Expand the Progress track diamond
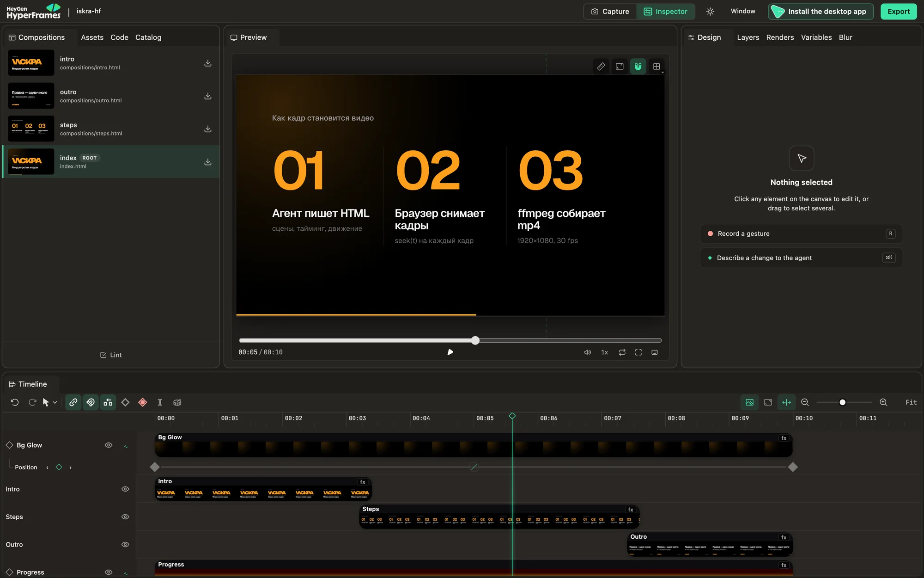This screenshot has height=578, width=924. [9, 572]
